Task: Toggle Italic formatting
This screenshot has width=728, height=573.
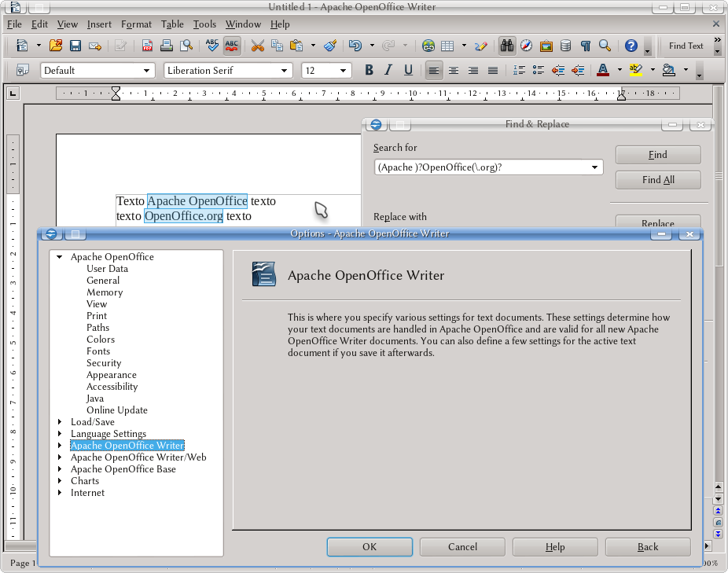Action: pos(388,70)
